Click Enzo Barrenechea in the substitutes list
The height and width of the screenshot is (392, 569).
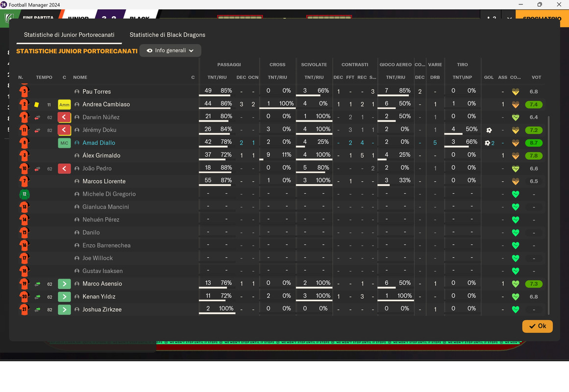click(106, 245)
